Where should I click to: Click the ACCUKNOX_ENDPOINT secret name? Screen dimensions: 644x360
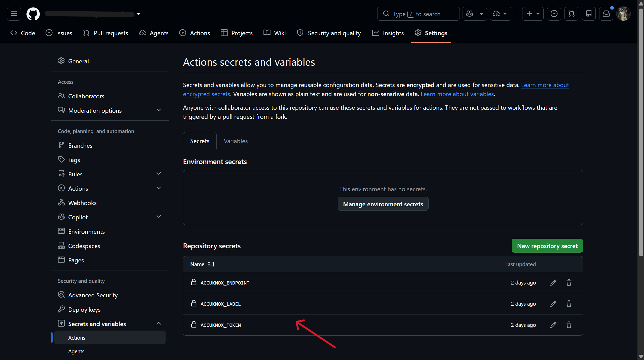pyautogui.click(x=225, y=283)
